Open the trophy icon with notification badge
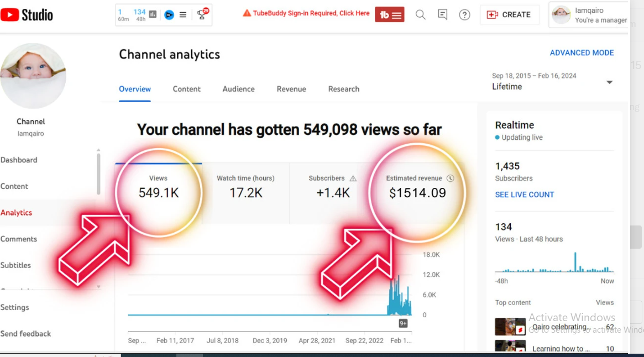Viewport: 644px width, 357px height. [202, 14]
